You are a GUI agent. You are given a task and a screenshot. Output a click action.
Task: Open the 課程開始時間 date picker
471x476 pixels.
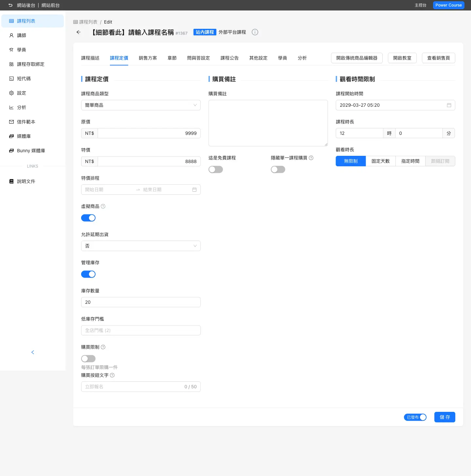(x=395, y=105)
